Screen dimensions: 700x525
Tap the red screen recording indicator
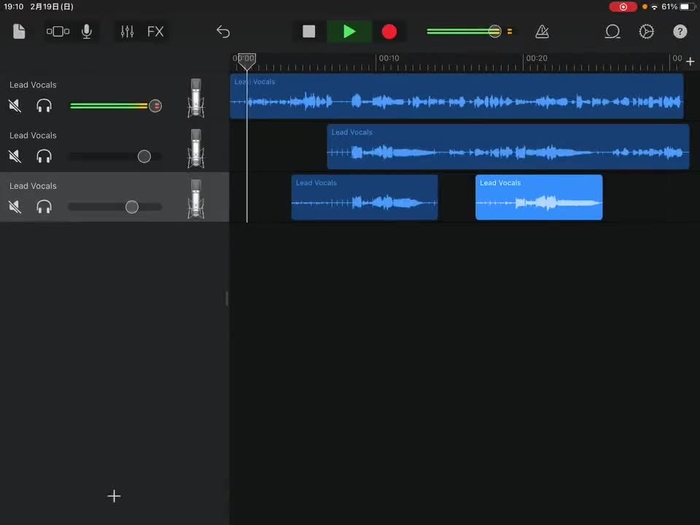click(623, 7)
